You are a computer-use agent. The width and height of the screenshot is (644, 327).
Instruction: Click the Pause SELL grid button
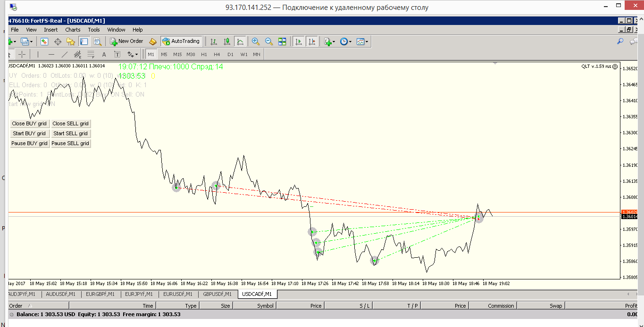70,143
